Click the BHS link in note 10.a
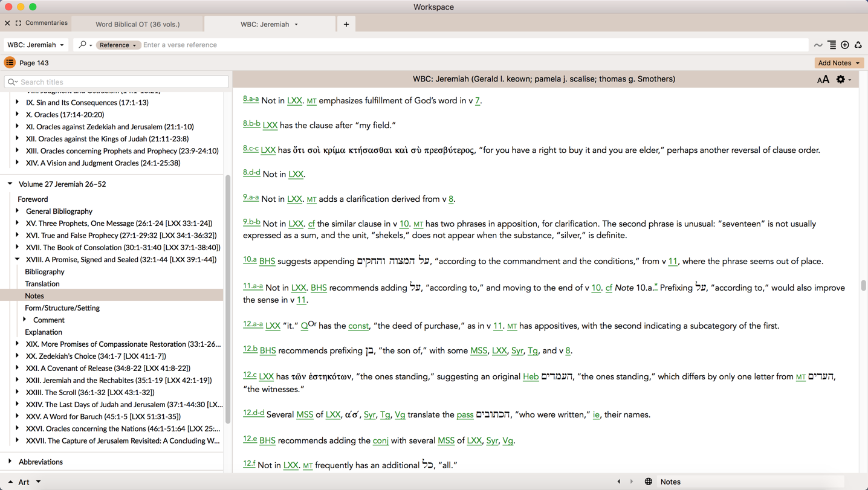Screen dimensions: 868x490 pyautogui.click(x=267, y=262)
